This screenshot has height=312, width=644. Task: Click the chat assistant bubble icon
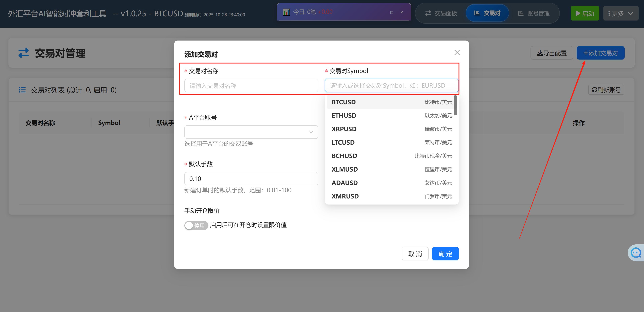point(636,253)
